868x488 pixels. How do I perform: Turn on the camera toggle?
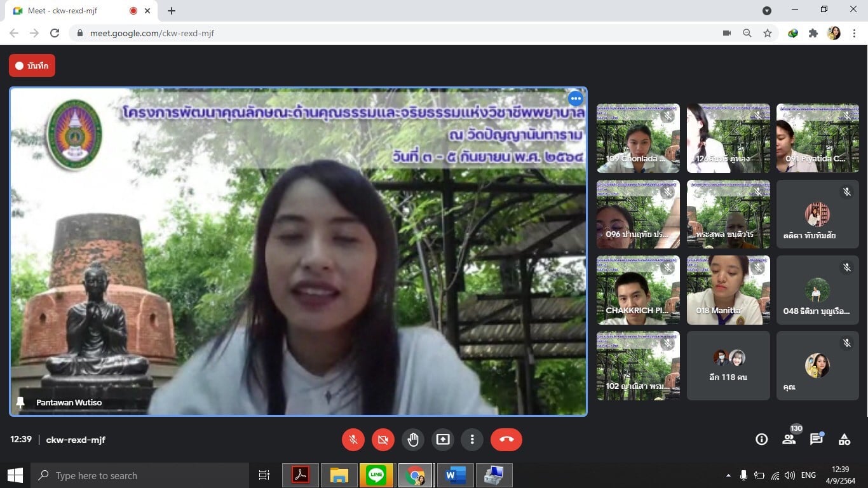[x=383, y=440]
